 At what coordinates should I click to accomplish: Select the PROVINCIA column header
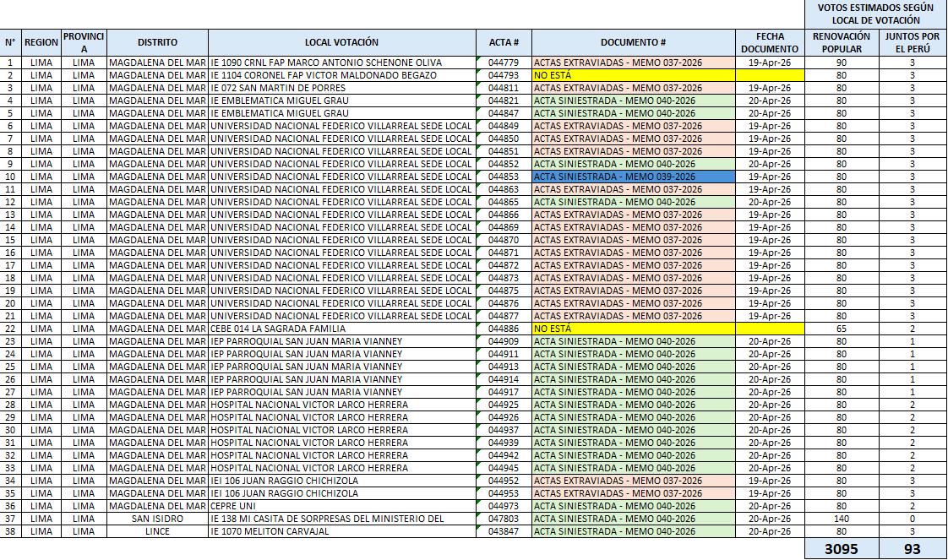coord(84,42)
